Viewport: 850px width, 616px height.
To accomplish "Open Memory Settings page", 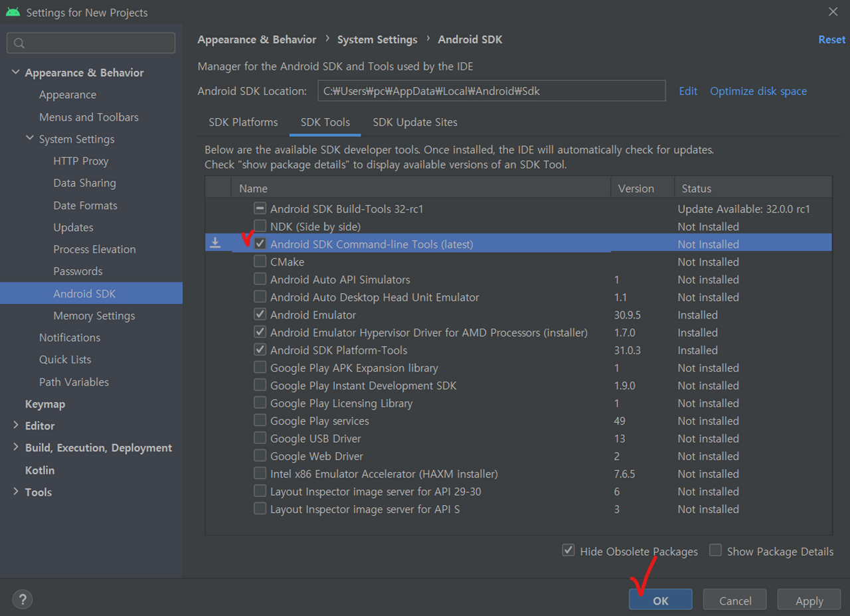I will 94,315.
